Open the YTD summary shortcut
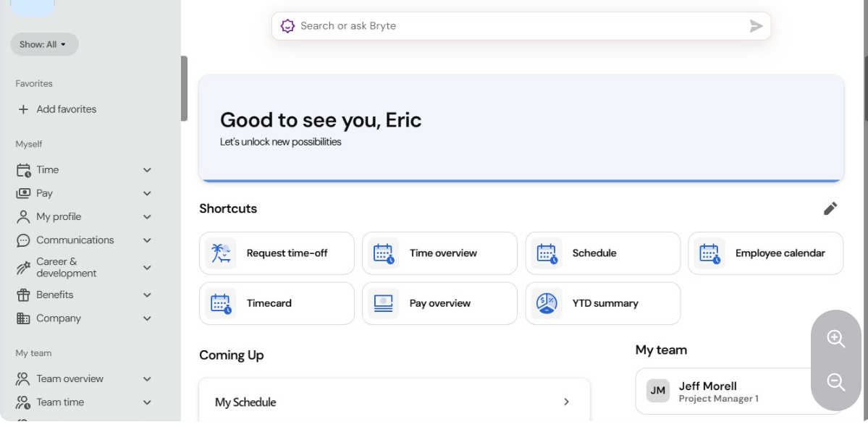Viewport: 868px width, 427px height. click(603, 304)
